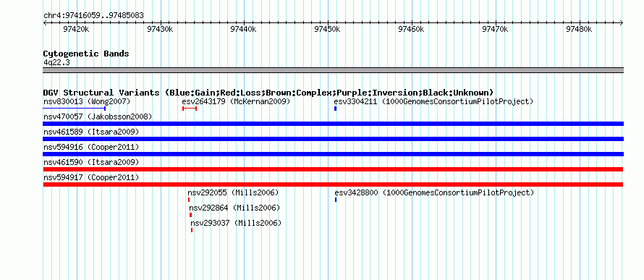The height and width of the screenshot is (280, 644).
Task: Click the 97420k ruler tick label
Action: click(x=76, y=29)
